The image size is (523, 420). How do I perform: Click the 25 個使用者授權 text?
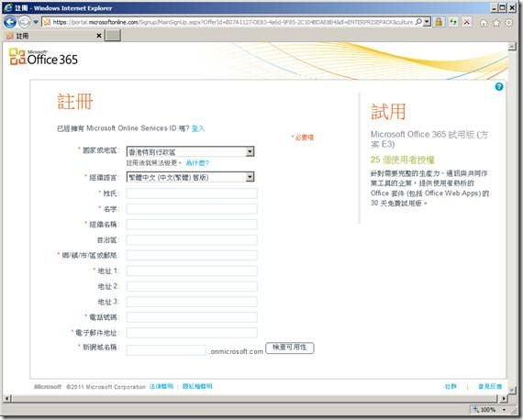pyautogui.click(x=403, y=160)
